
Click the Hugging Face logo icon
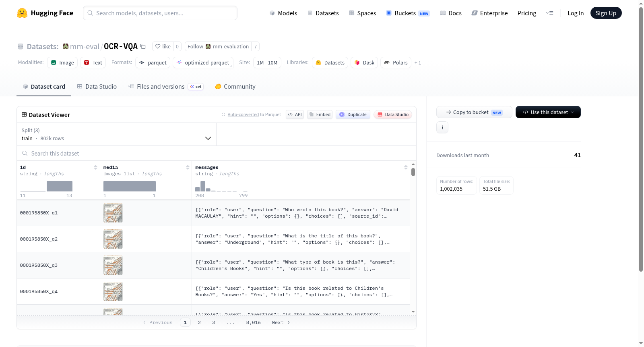tap(22, 13)
